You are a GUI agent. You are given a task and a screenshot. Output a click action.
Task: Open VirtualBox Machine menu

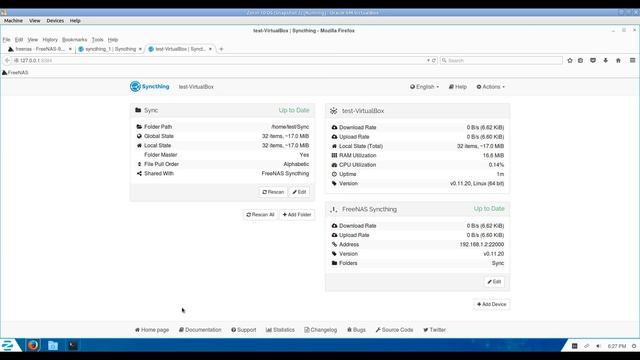pos(13,20)
